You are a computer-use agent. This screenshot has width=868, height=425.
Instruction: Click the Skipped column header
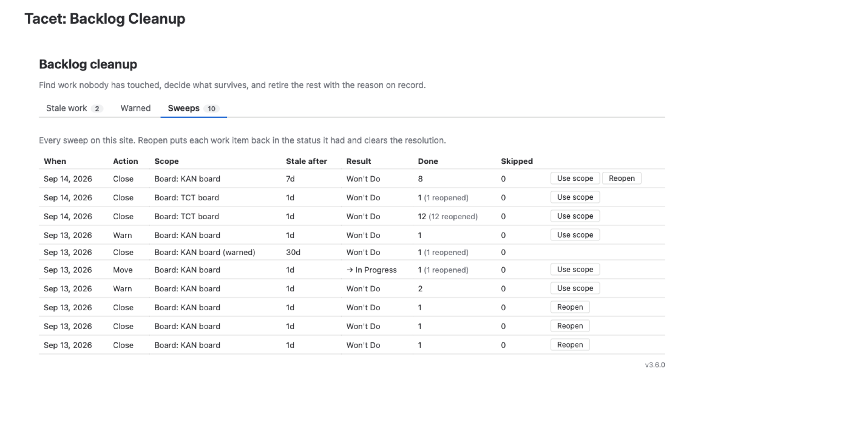[517, 161]
